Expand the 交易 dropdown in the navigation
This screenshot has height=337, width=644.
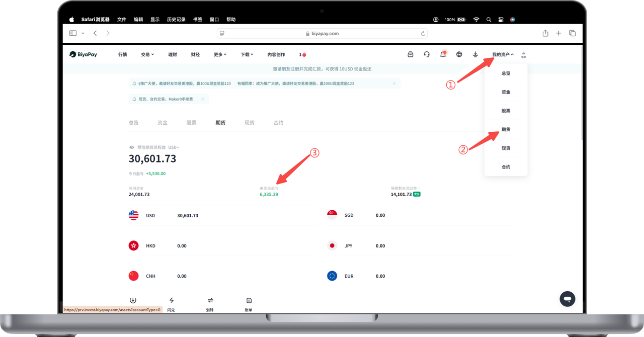147,54
